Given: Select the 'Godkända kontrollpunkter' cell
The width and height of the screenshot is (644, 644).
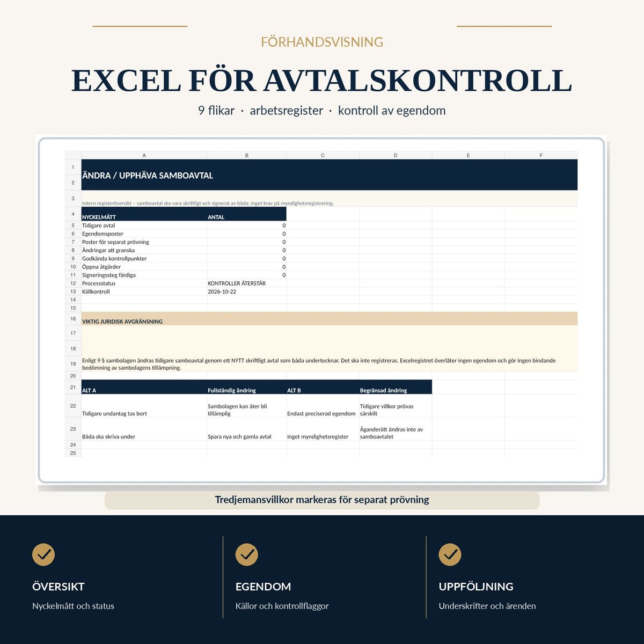Looking at the screenshot, I should (x=144, y=259).
